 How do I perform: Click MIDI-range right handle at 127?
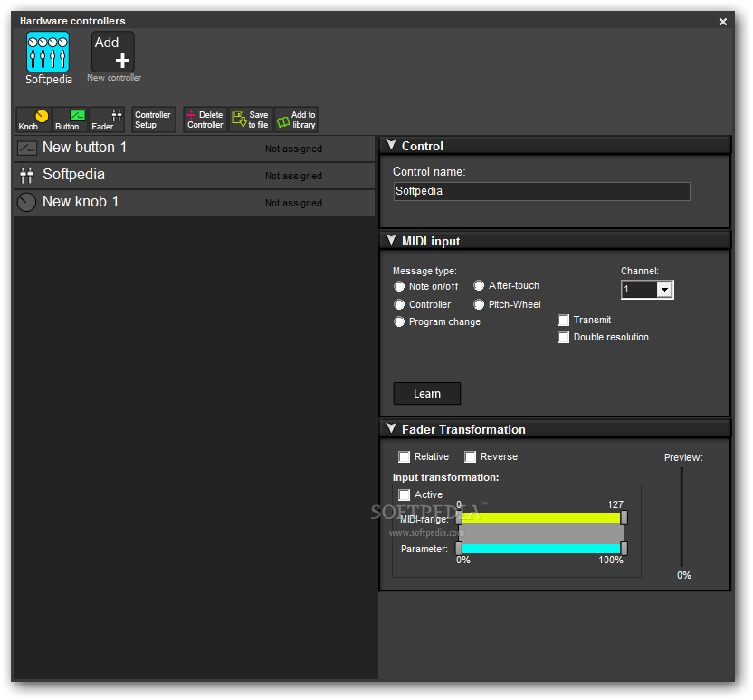click(x=624, y=517)
